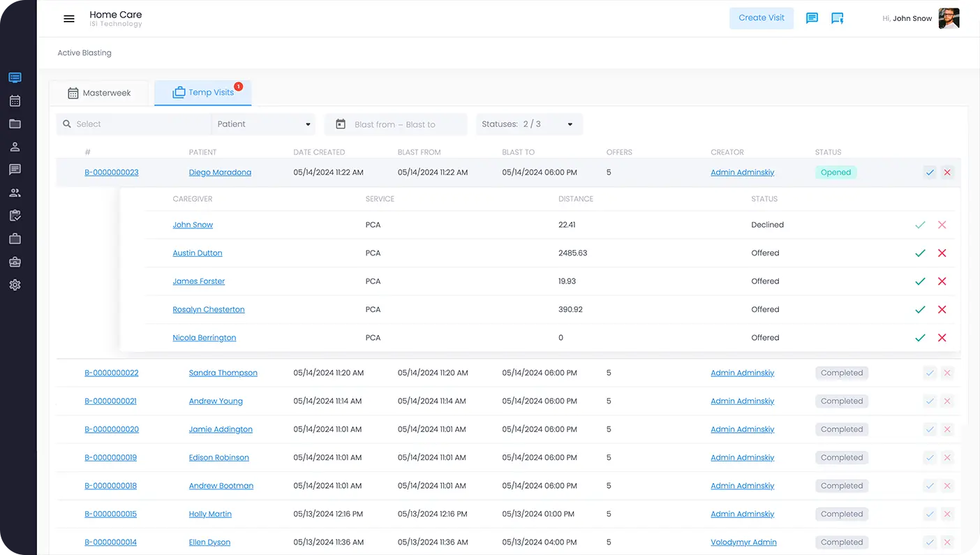
Task: Open the folder icon in left sidebar
Action: coord(15,124)
